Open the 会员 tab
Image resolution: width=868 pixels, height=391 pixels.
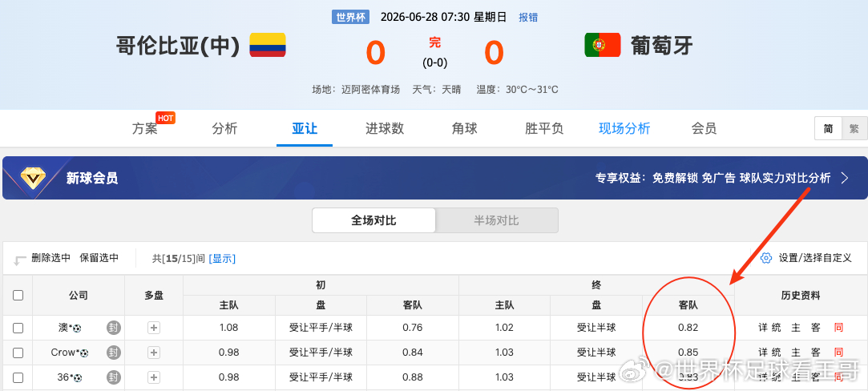tap(704, 129)
